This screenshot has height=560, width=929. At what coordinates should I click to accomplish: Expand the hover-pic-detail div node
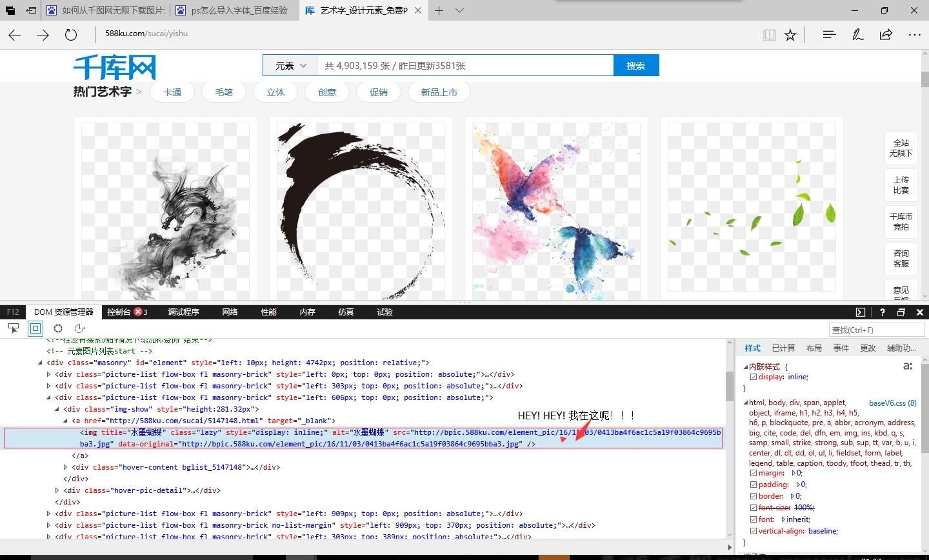coord(57,490)
